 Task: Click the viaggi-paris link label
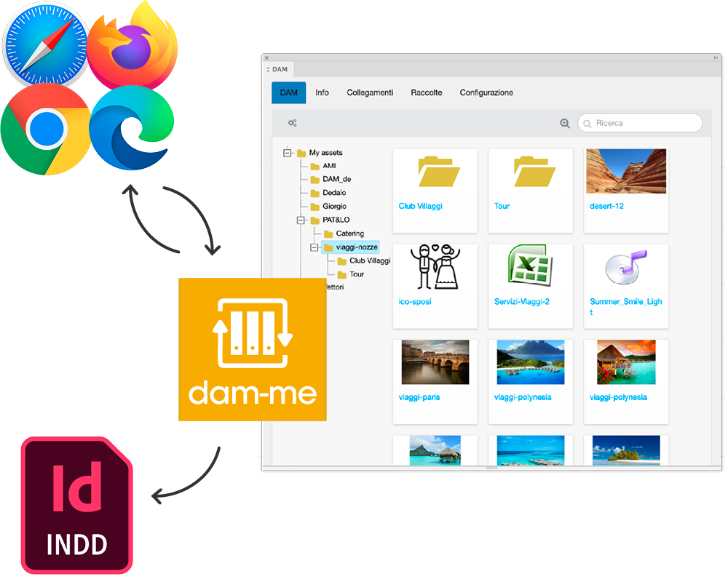[x=419, y=397]
